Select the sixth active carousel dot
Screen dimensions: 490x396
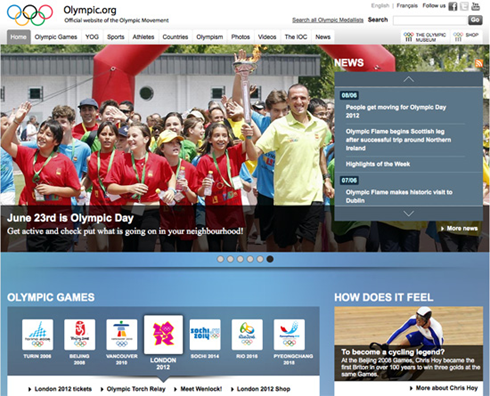coord(270,259)
